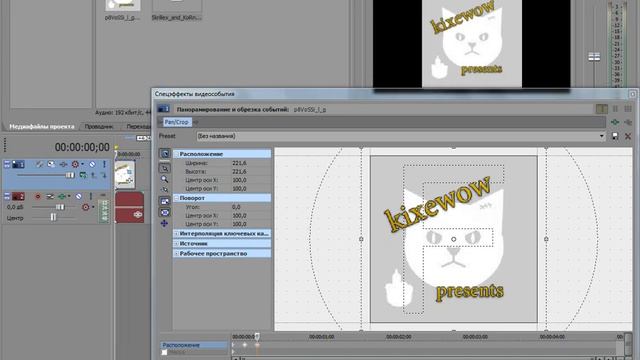Adjust audio track 2 volume slider

60,207
